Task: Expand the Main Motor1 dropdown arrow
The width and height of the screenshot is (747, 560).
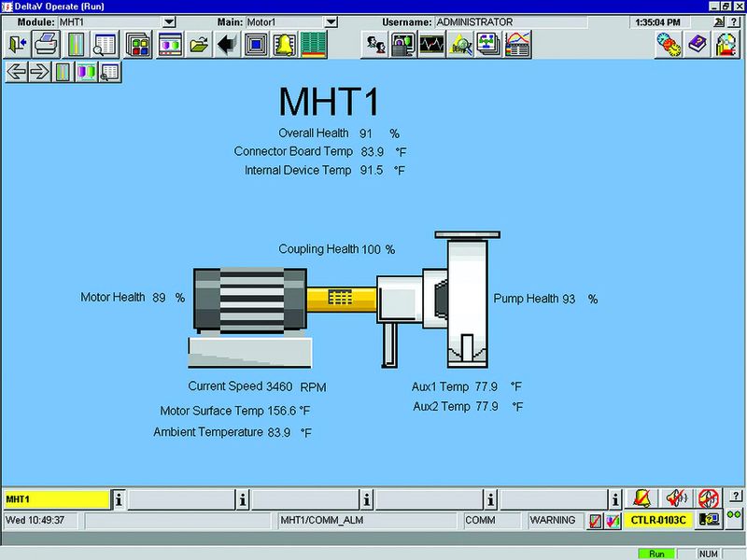Action: tap(331, 21)
